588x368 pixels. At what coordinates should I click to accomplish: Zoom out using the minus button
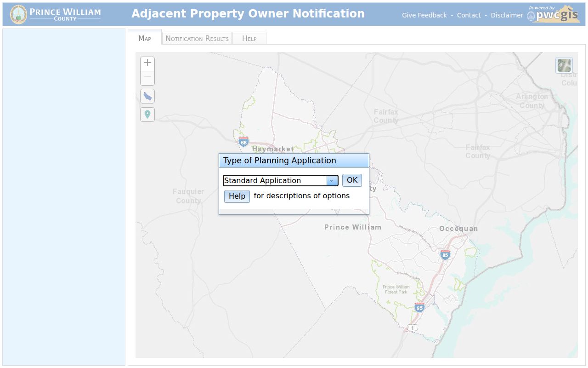click(147, 78)
